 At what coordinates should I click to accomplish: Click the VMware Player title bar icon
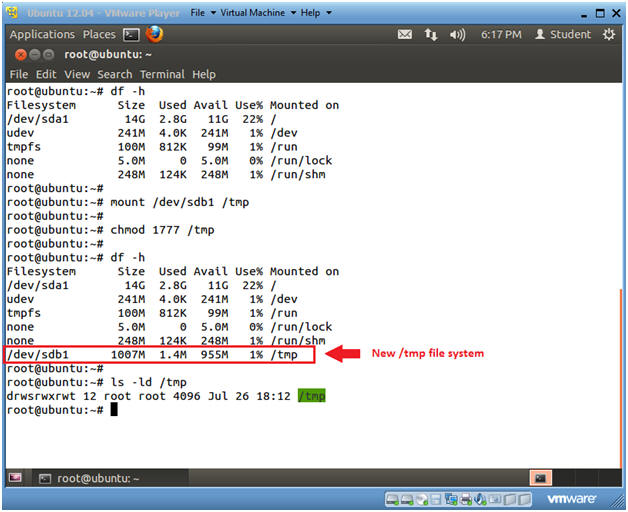pos(12,12)
